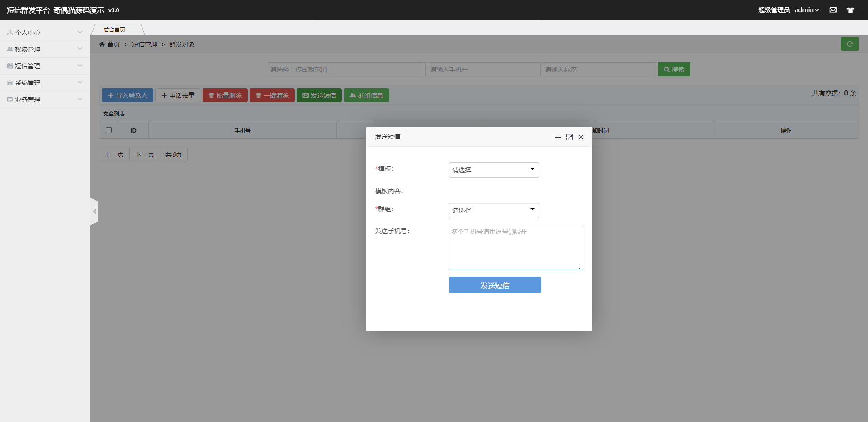Screen dimensions: 868x422
Task: Click the red 批量删除 button
Action: point(225,95)
